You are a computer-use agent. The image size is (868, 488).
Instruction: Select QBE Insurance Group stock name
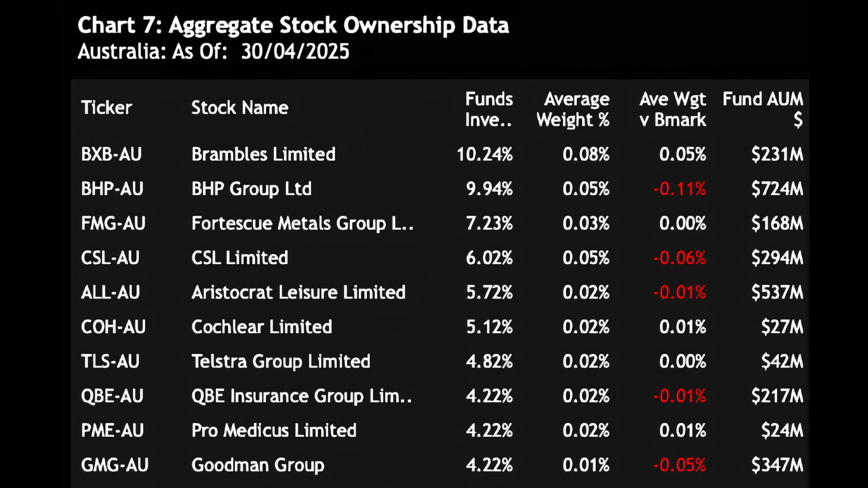(302, 396)
